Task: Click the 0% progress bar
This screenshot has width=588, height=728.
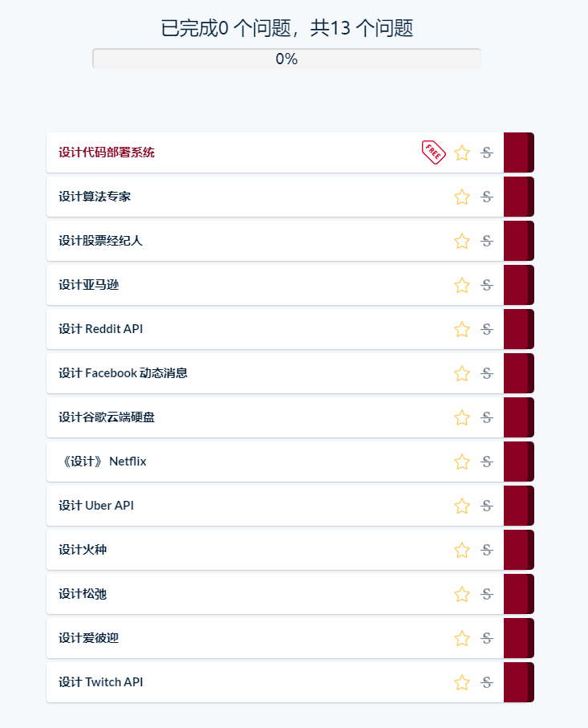Action: click(286, 59)
